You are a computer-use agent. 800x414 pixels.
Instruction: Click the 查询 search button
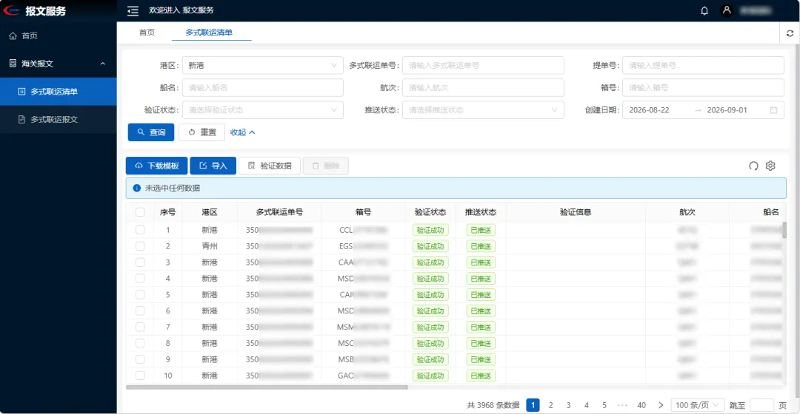coord(151,132)
